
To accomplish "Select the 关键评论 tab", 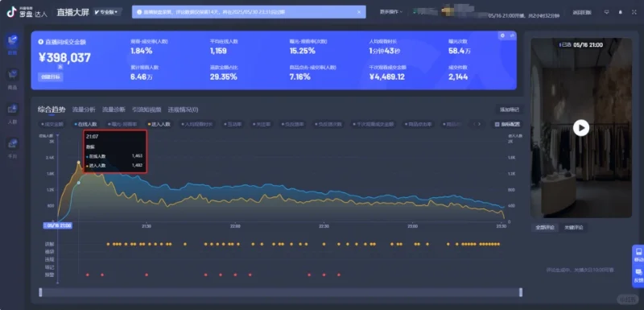I will pyautogui.click(x=573, y=228).
